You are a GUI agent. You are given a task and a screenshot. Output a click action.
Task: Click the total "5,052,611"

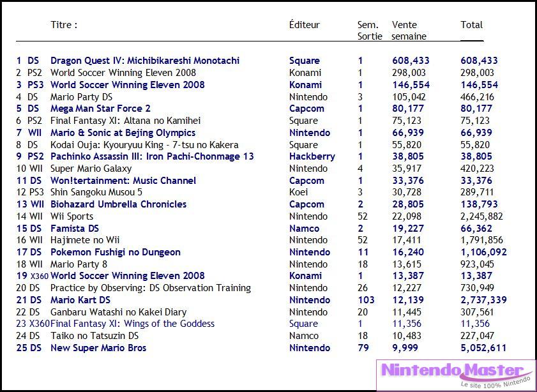click(483, 348)
